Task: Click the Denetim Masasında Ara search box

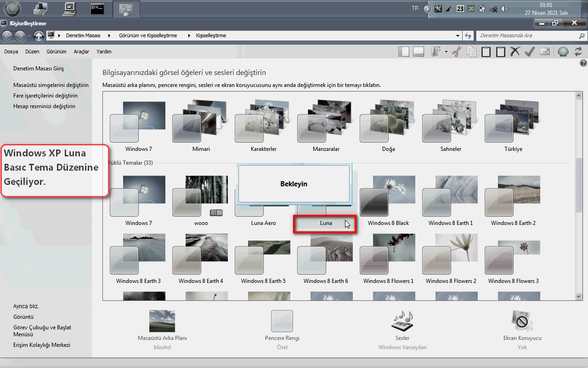Action: pos(527,35)
